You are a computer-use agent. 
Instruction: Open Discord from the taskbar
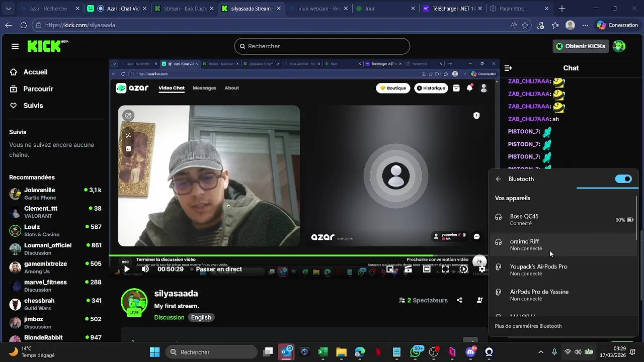coord(471,352)
